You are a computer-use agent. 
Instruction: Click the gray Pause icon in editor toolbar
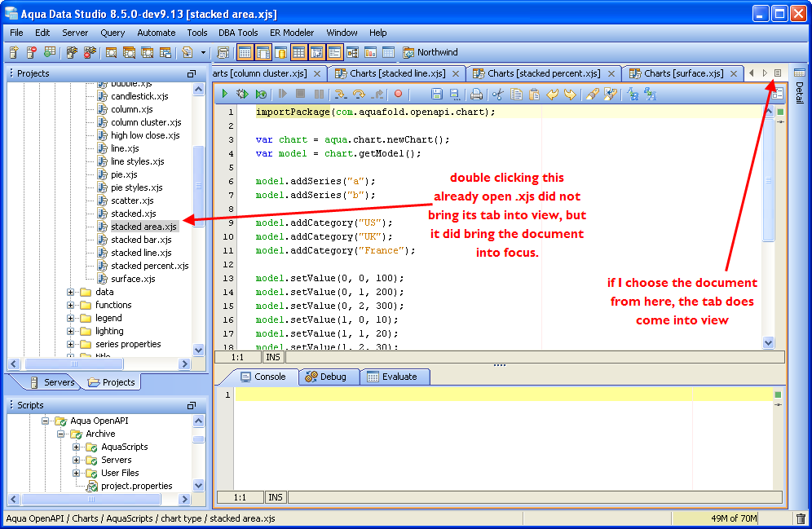(x=319, y=94)
